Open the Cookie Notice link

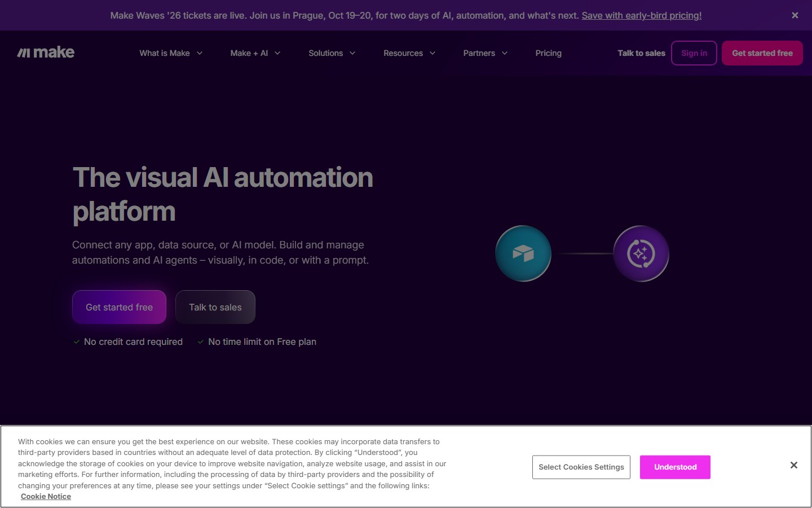(46, 496)
